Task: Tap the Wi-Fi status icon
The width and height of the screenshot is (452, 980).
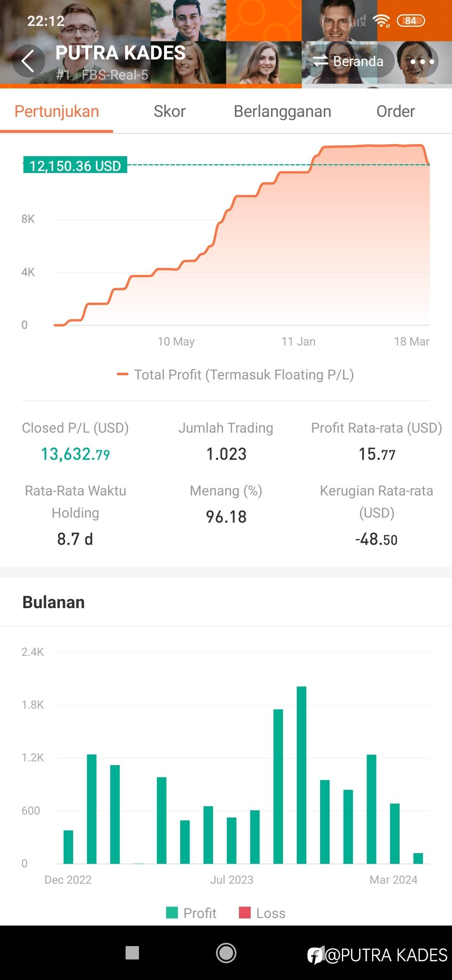Action: 381,21
